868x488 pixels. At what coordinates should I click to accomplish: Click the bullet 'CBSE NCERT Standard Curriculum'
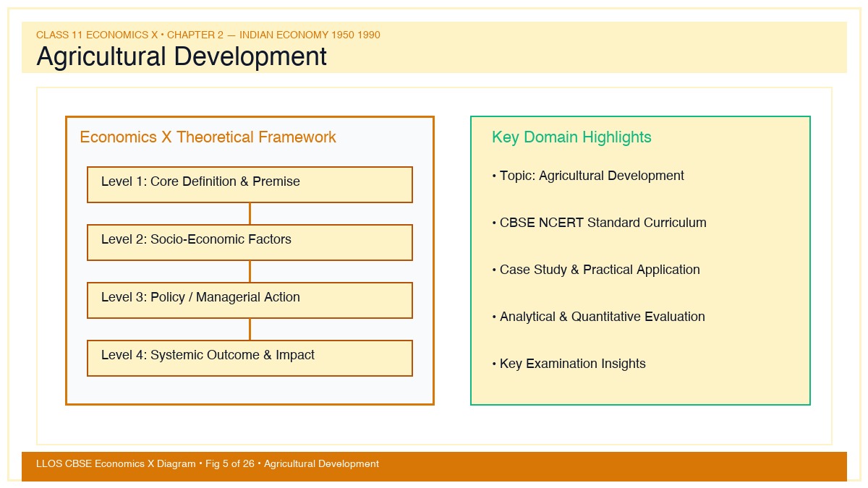599,223
